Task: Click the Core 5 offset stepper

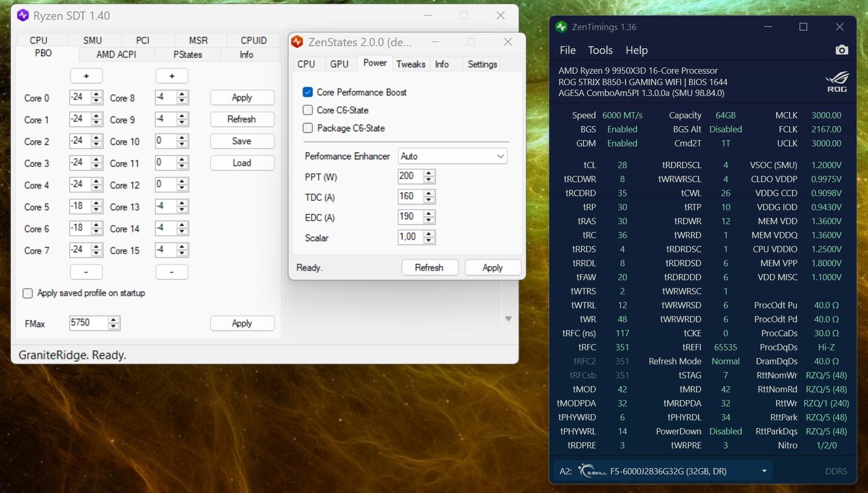Action: point(97,207)
